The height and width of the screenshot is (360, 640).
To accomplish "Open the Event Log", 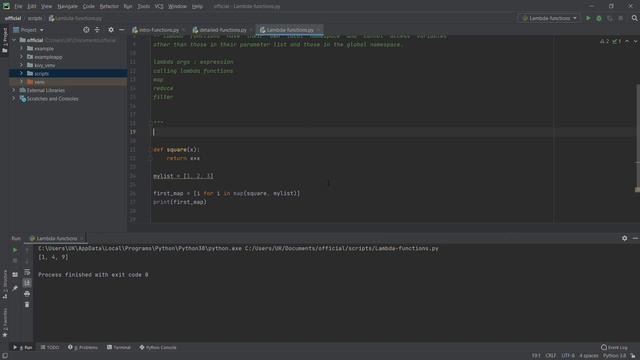I will [614, 347].
